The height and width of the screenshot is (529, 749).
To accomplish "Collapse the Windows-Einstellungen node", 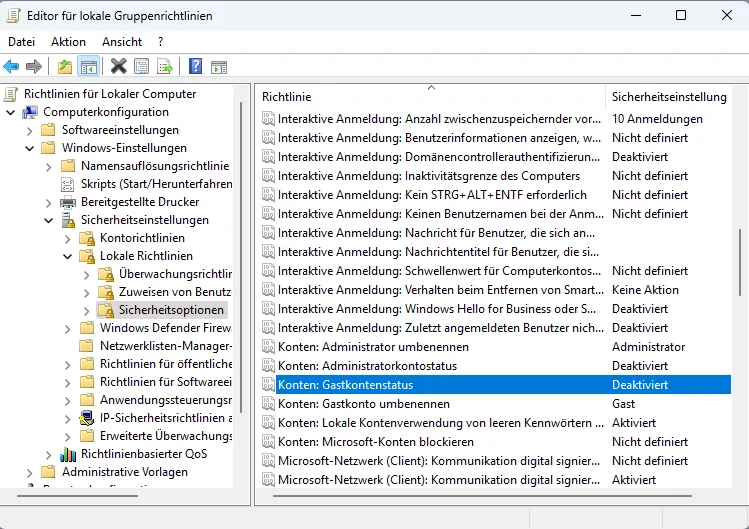I will (30, 149).
